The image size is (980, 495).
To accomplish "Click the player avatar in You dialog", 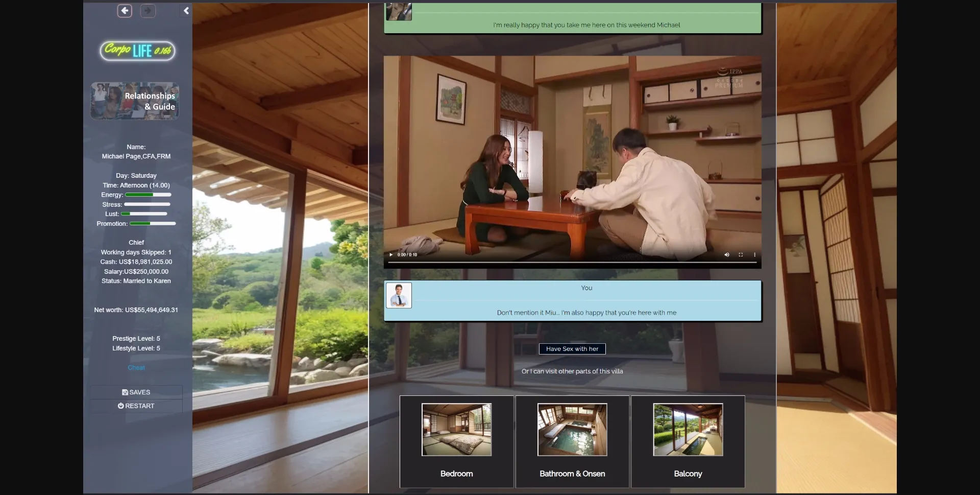I will pos(399,295).
